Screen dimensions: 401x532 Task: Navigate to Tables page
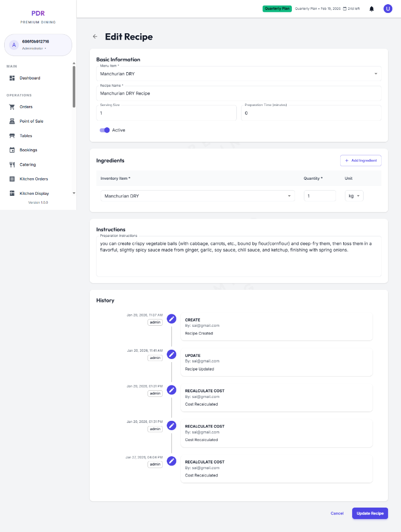[26, 136]
